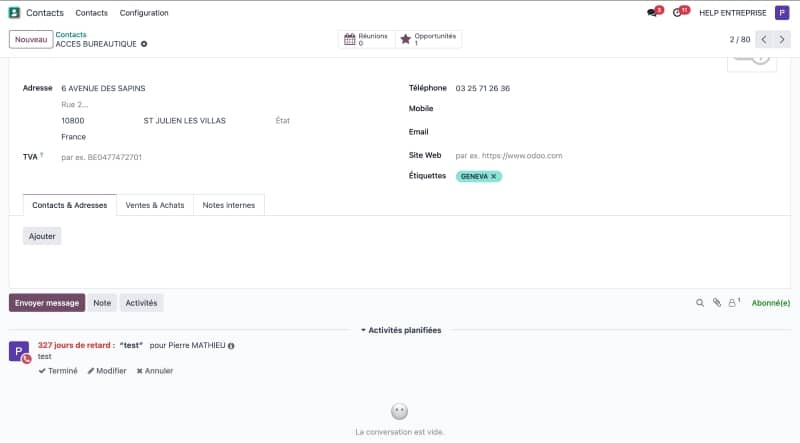The width and height of the screenshot is (800, 443).
Task: Go to next record arrow
Action: (x=782, y=39)
